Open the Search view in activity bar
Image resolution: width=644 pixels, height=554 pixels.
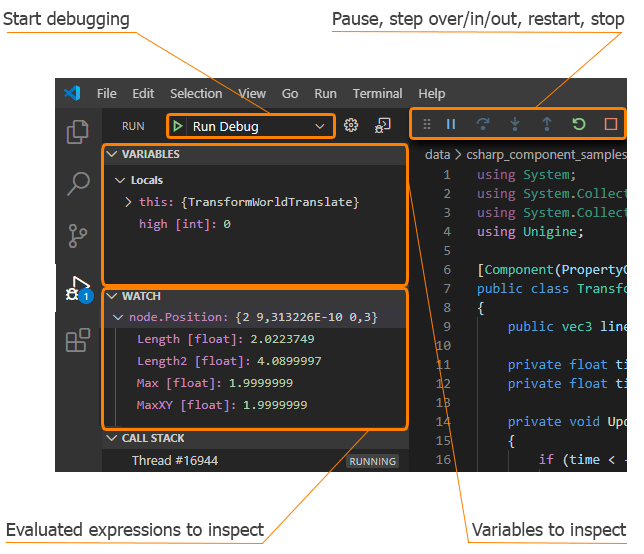click(x=77, y=184)
